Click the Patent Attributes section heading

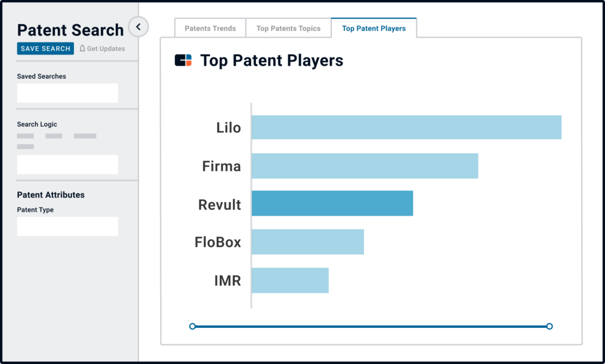click(x=51, y=195)
